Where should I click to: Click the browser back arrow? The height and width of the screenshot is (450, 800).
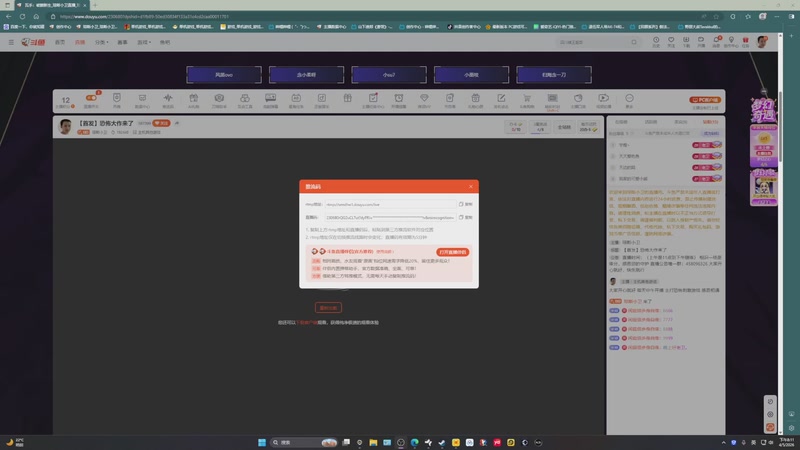[x=9, y=16]
